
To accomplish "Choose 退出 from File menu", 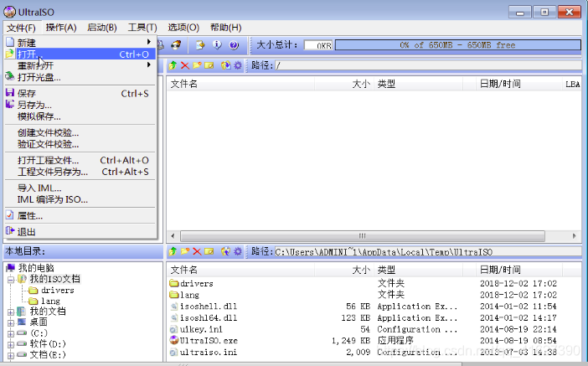I will point(80,232).
